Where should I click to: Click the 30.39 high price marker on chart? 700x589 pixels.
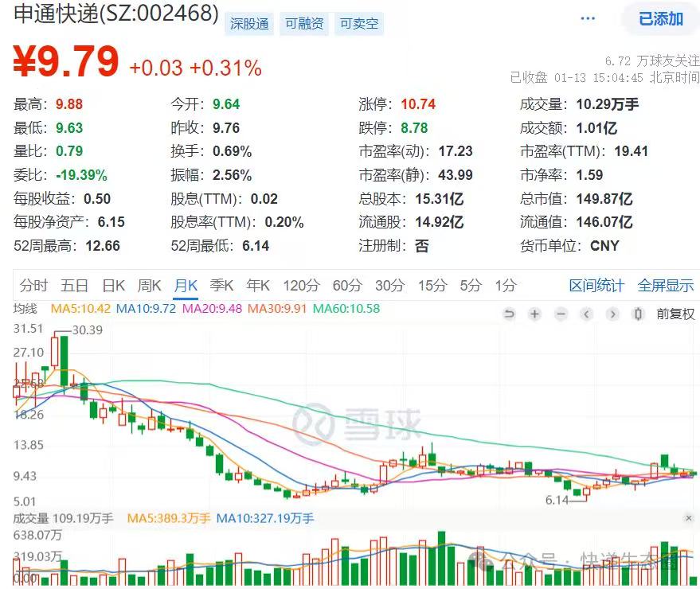[88, 330]
